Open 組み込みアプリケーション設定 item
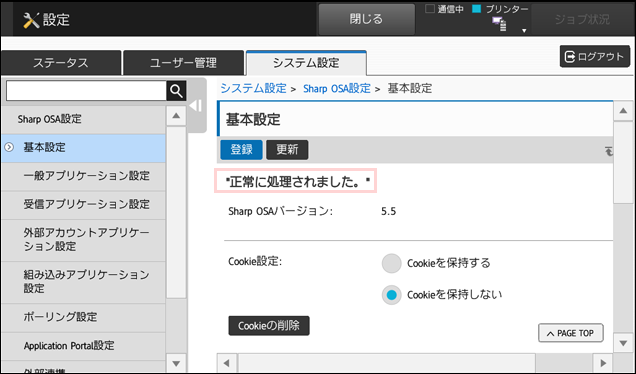The width and height of the screenshot is (636, 374). (84, 282)
